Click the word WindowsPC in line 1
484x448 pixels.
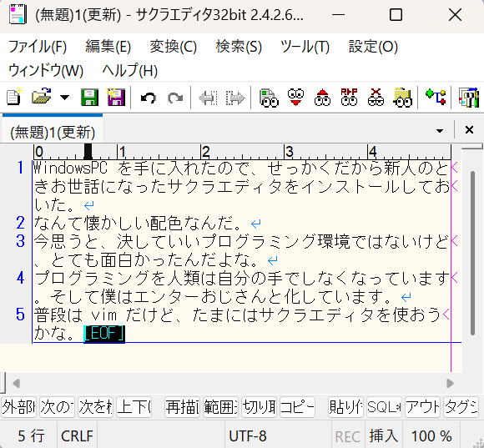[x=70, y=169]
